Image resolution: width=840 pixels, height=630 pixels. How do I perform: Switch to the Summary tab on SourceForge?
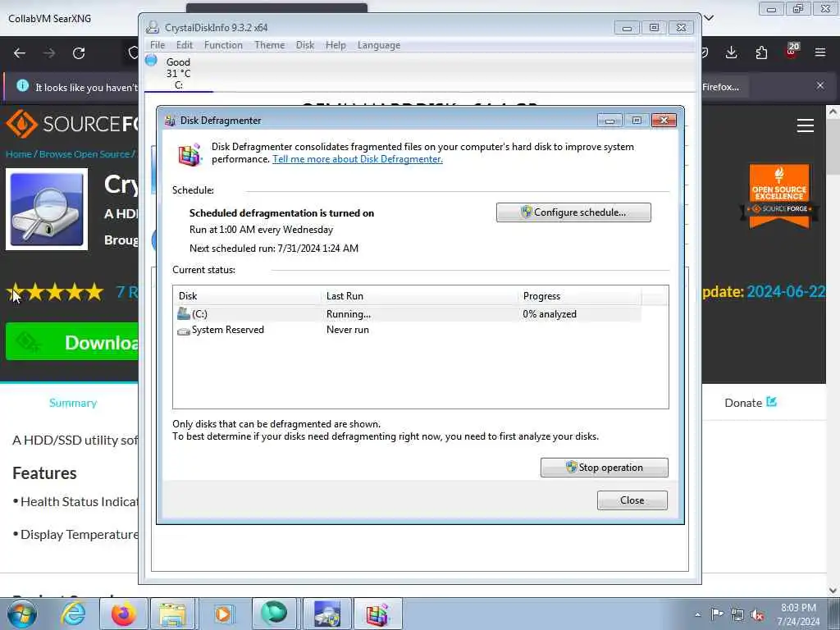tap(73, 403)
